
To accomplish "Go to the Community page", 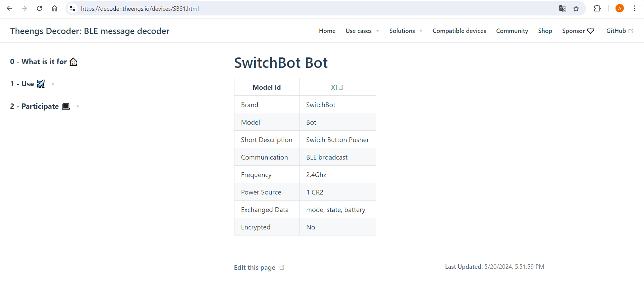I will pos(512,31).
